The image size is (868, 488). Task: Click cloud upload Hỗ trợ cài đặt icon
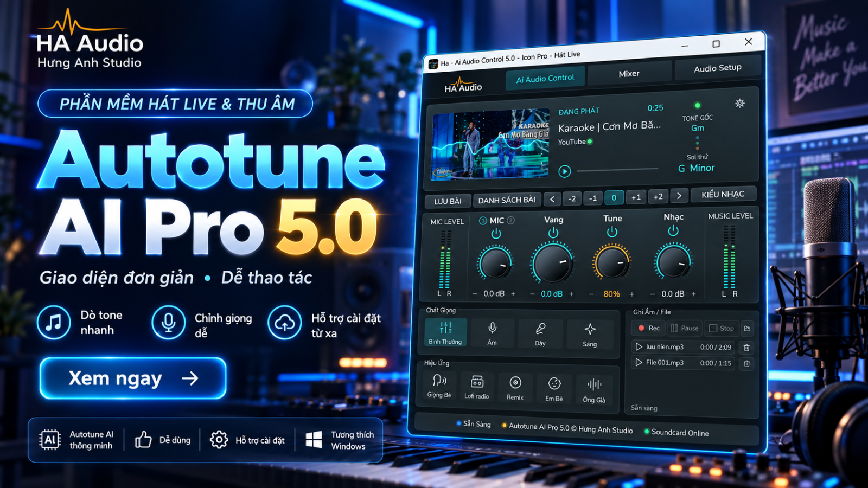pyautogui.click(x=284, y=322)
